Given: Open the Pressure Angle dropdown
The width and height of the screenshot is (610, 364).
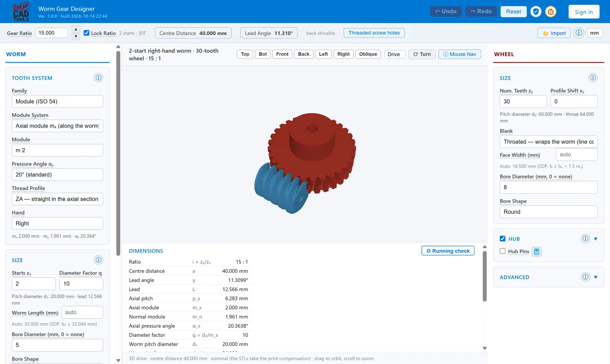Looking at the screenshot, I should coord(58,175).
